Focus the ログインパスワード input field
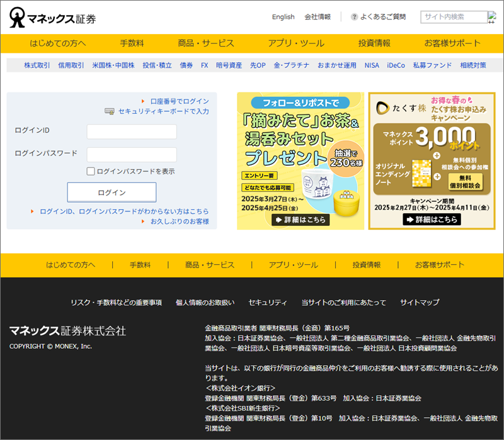Image resolution: width=504 pixels, height=440 pixels. [132, 154]
